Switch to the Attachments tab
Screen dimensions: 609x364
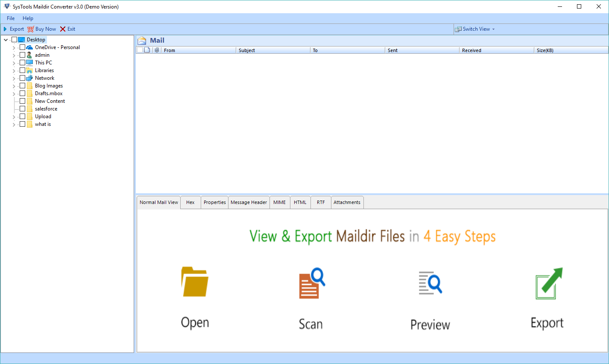coord(347,202)
